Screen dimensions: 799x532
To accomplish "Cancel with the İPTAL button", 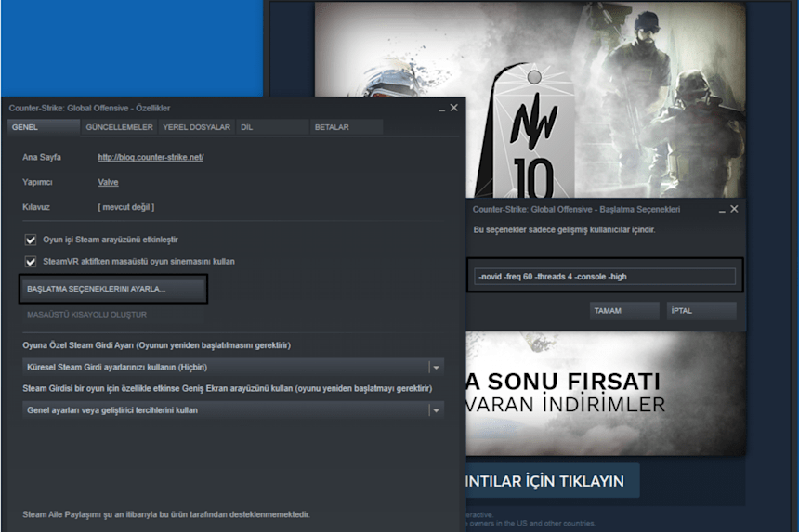I will 701,310.
